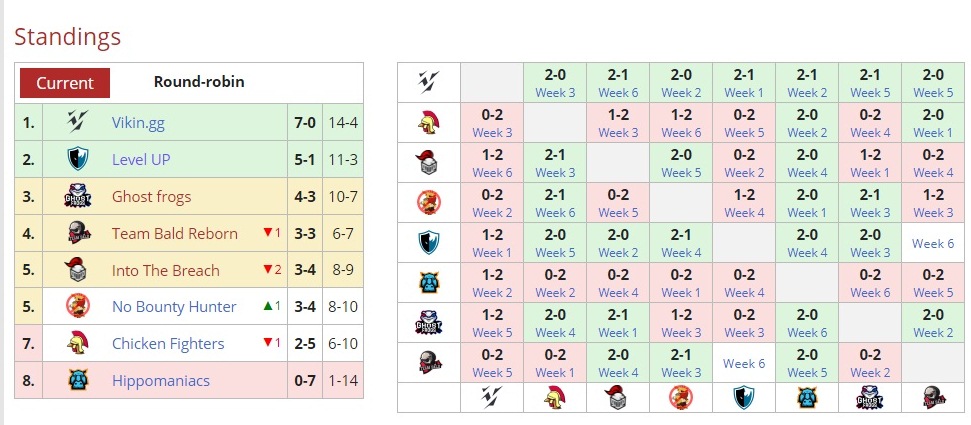Image resolution: width=971 pixels, height=425 pixels.
Task: Follow the Chicken Fighters team name link
Action: click(168, 343)
